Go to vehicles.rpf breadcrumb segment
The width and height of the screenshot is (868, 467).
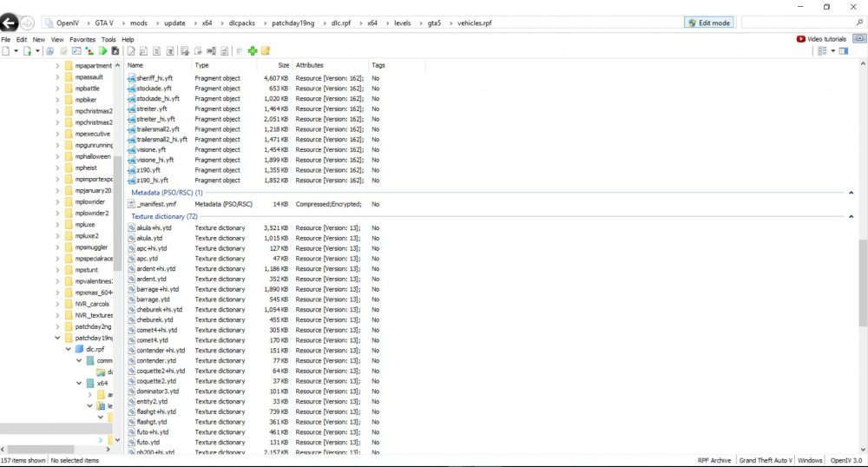[x=475, y=23]
